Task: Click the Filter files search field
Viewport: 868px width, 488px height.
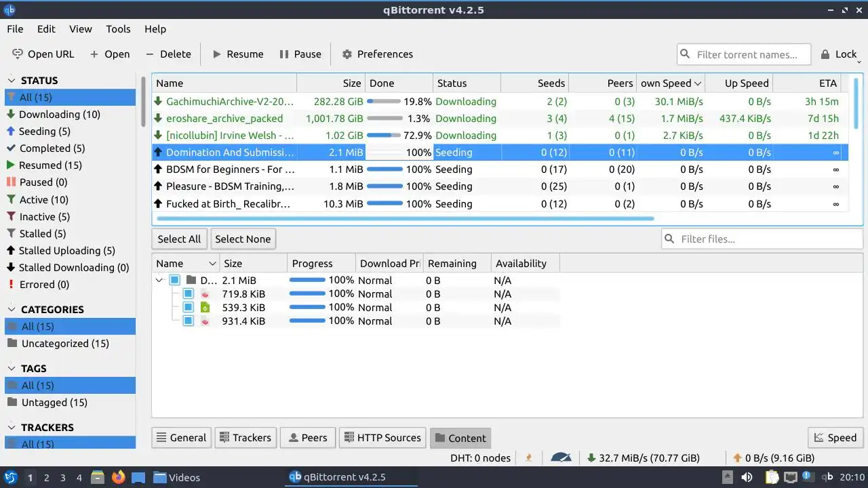Action: pos(762,239)
